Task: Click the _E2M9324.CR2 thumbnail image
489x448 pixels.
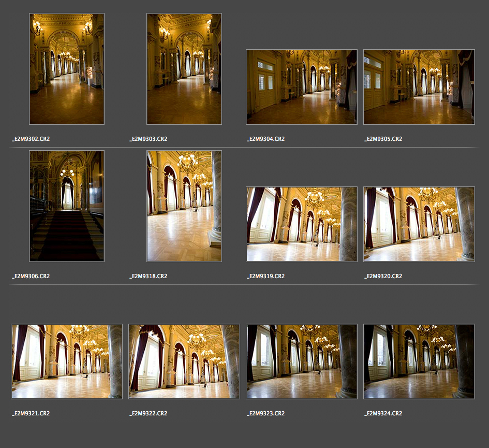Action: 419,362
